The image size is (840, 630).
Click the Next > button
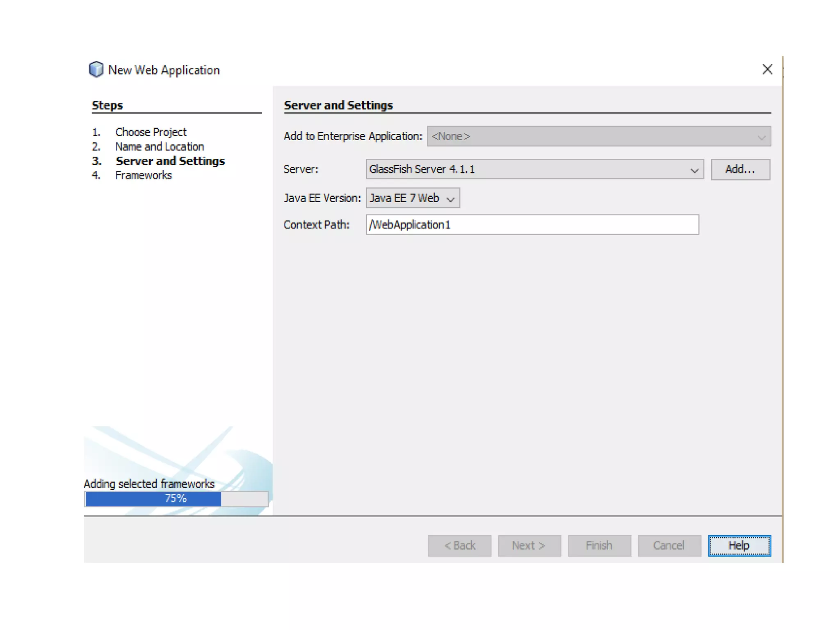click(529, 546)
